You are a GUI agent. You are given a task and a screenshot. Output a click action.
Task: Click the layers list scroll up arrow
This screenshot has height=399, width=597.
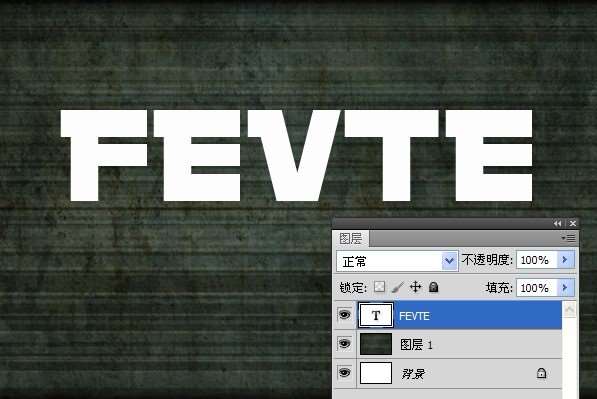[x=570, y=309]
